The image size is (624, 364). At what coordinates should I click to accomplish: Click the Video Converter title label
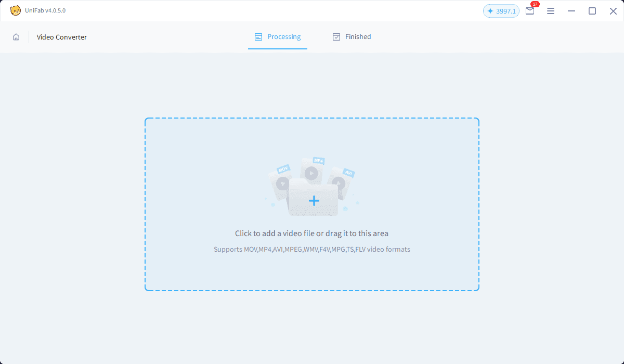pos(62,37)
